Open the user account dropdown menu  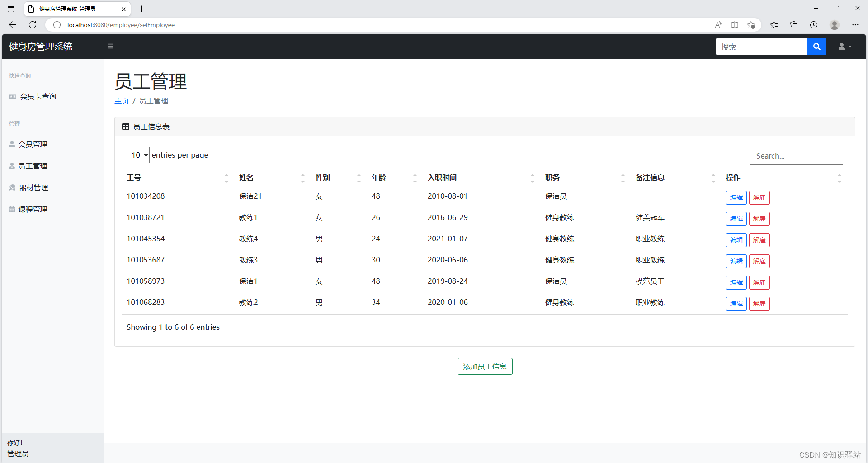click(x=843, y=46)
